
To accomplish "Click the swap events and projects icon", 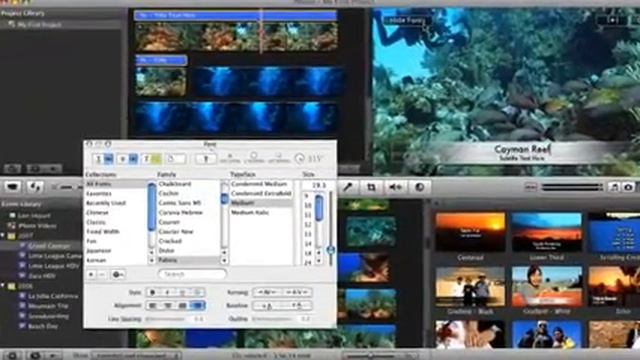I will point(35,187).
